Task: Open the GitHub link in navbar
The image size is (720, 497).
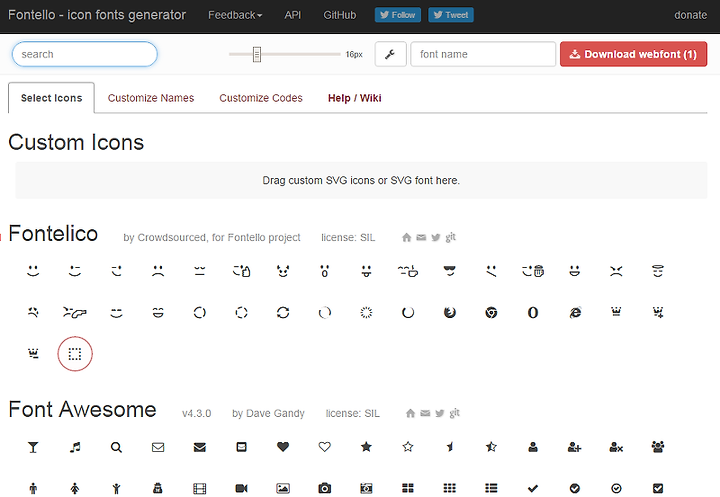Action: click(x=340, y=15)
